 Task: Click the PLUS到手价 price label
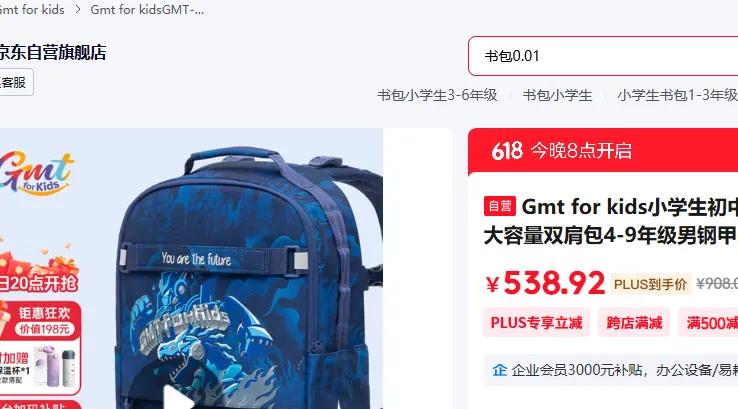[650, 284]
